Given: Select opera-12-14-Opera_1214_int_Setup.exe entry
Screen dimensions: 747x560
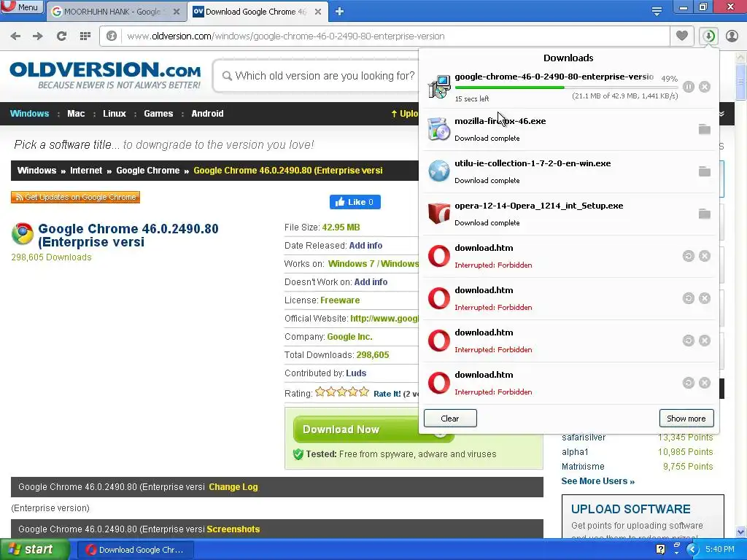Looking at the screenshot, I should [569, 214].
